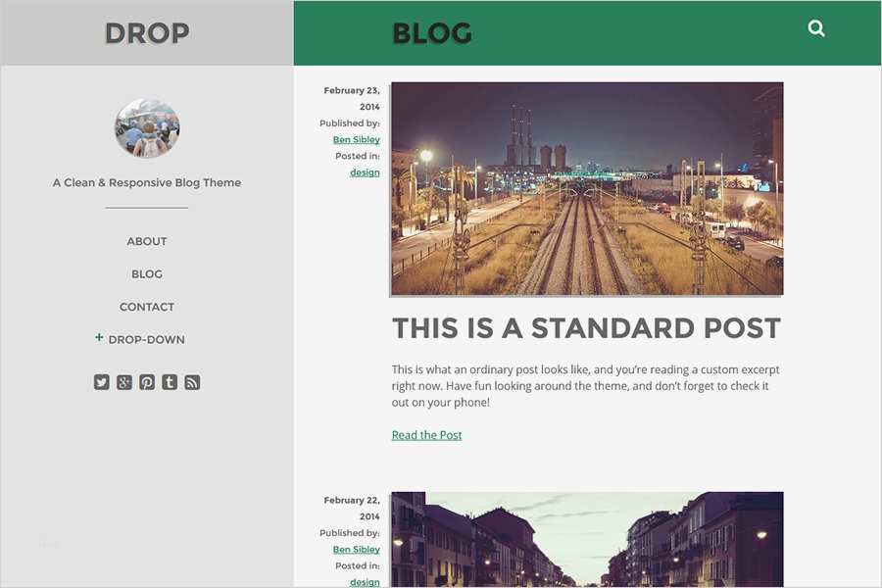Go to the ABOUT page
The height and width of the screenshot is (588, 882).
(x=147, y=241)
